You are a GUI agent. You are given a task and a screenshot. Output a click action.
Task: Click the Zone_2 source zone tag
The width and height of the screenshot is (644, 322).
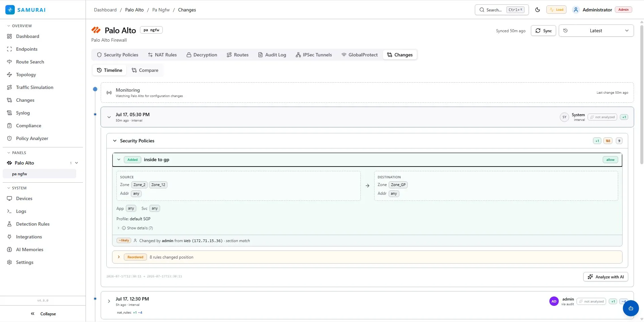click(139, 185)
